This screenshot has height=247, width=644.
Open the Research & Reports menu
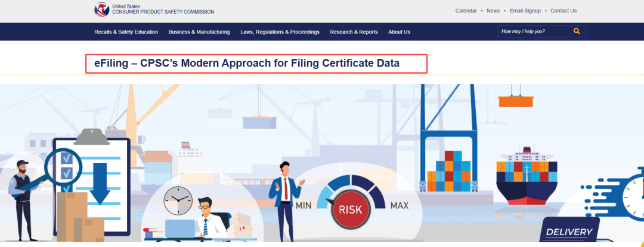(x=354, y=32)
